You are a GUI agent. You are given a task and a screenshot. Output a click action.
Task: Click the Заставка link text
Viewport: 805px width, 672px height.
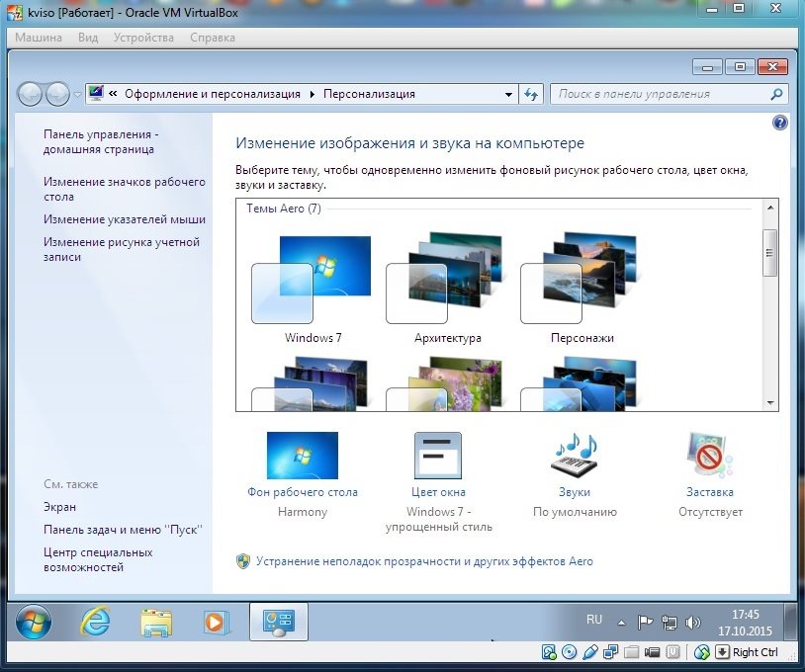(710, 492)
